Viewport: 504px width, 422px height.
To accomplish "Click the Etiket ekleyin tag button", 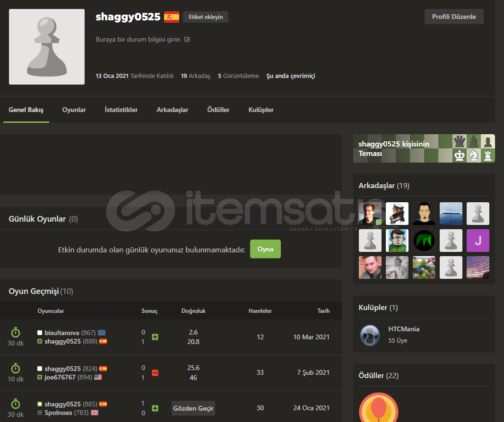I will click(x=206, y=17).
